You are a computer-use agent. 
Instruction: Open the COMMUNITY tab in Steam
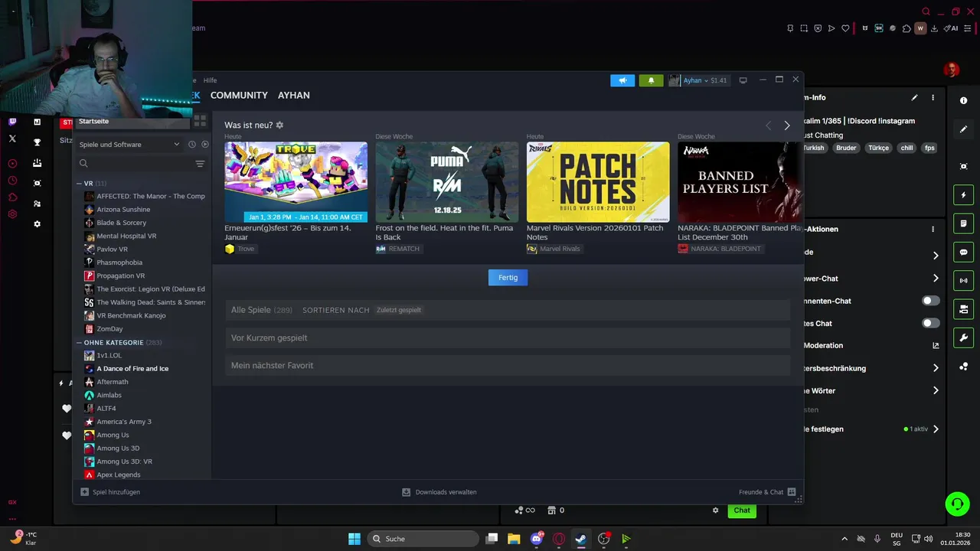point(239,96)
